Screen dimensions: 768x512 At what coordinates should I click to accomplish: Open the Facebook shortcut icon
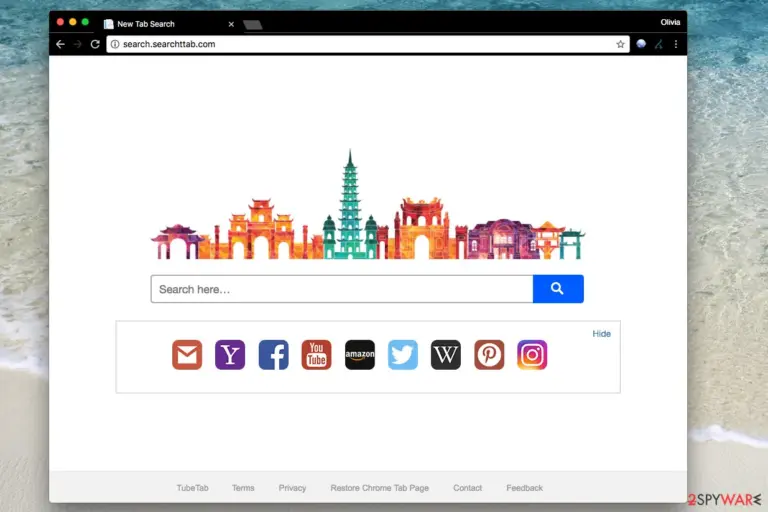click(273, 355)
